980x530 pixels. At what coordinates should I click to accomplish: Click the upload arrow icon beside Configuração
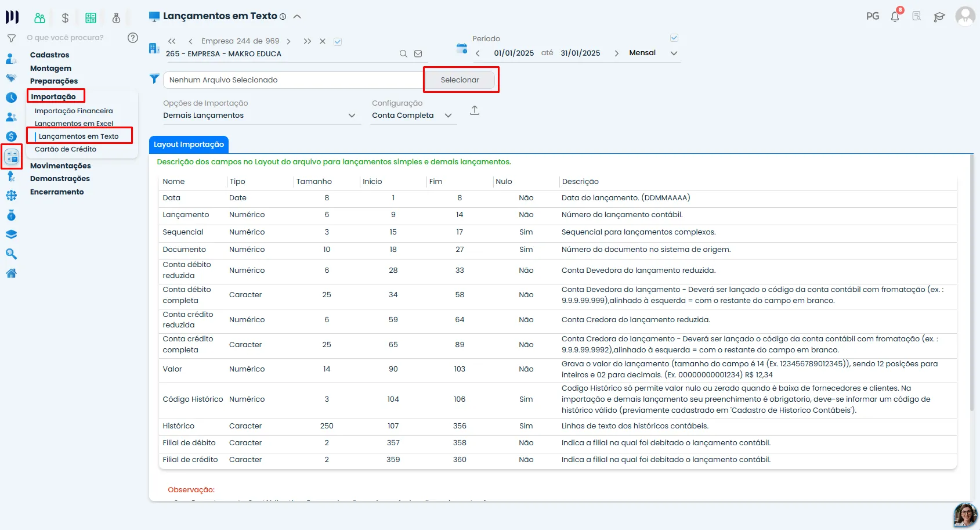pos(475,110)
